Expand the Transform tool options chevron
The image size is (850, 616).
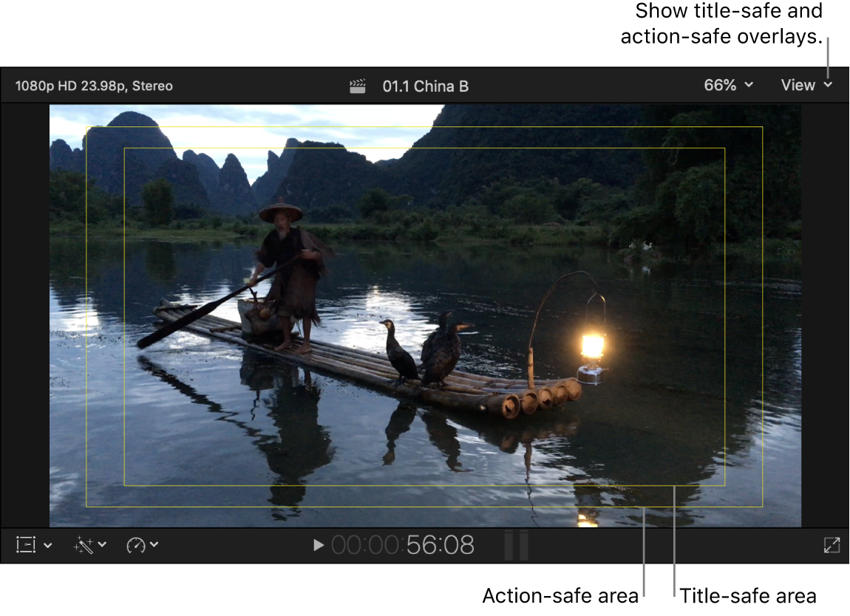pyautogui.click(x=47, y=545)
